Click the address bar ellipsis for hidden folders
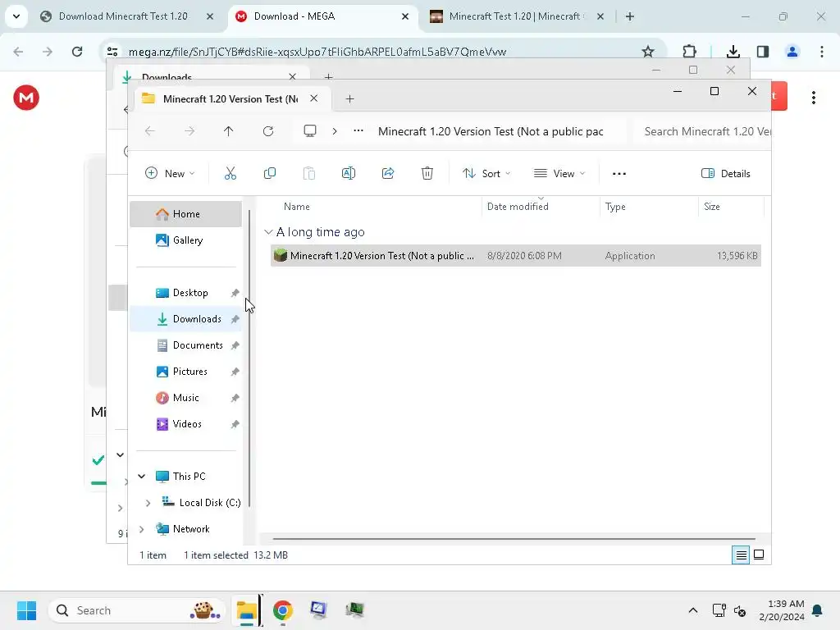840x630 pixels. [x=358, y=131]
